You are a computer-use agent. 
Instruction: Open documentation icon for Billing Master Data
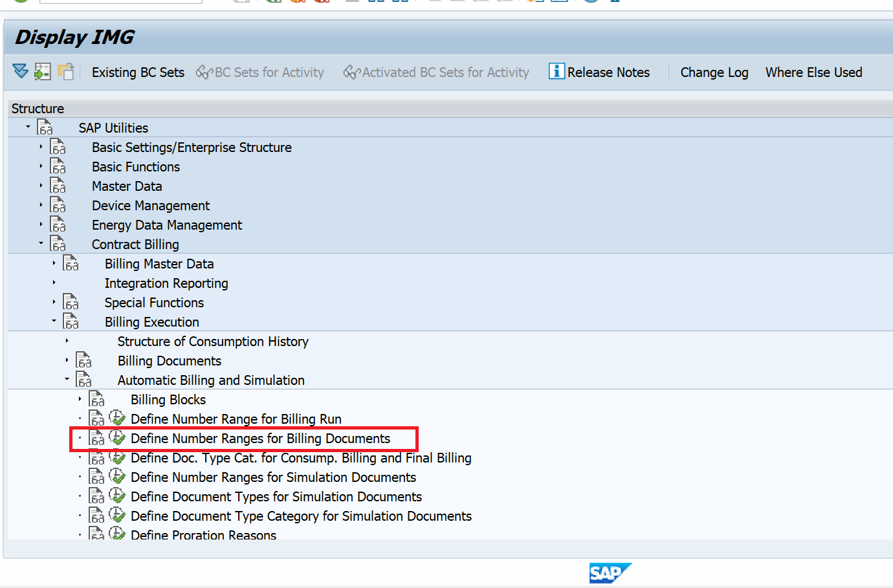point(71,263)
